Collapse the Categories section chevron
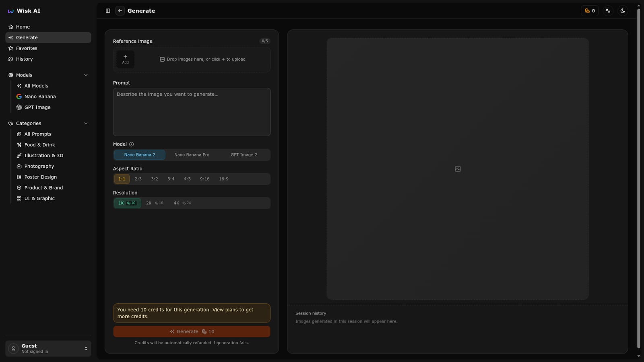 86,123
